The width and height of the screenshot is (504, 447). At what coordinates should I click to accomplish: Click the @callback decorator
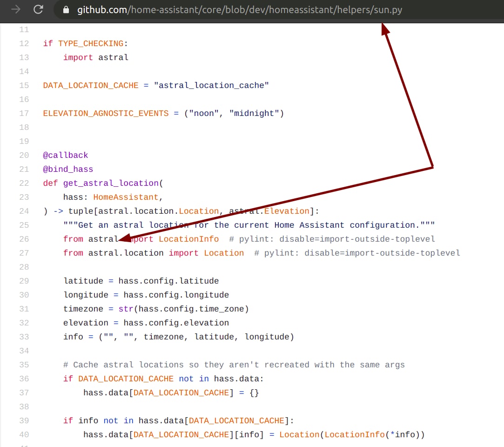66,156
